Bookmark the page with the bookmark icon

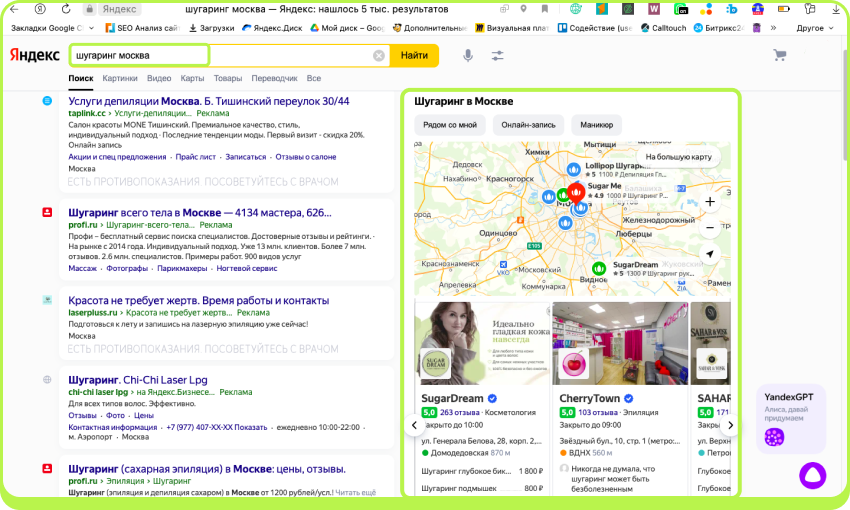[x=545, y=9]
